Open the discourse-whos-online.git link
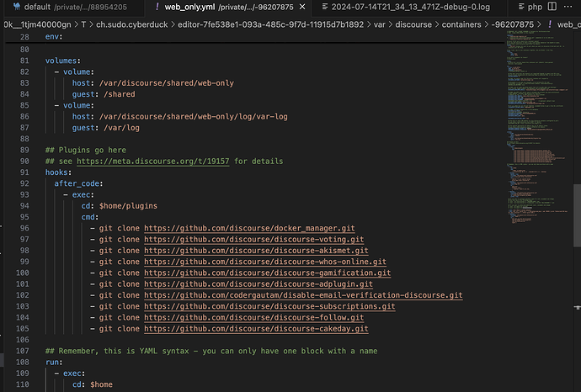581x392 pixels. [x=265, y=262]
